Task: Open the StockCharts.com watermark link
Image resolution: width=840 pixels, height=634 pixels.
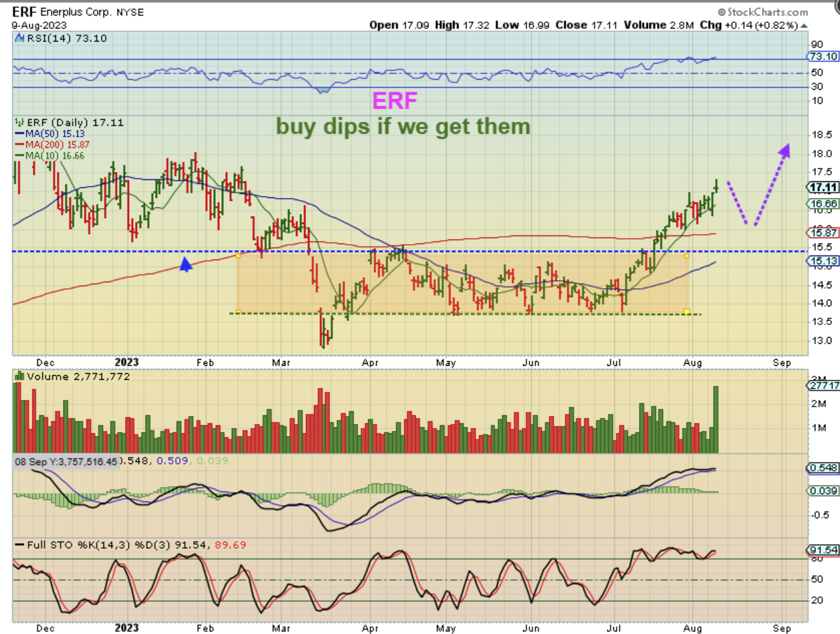Action: tap(766, 13)
